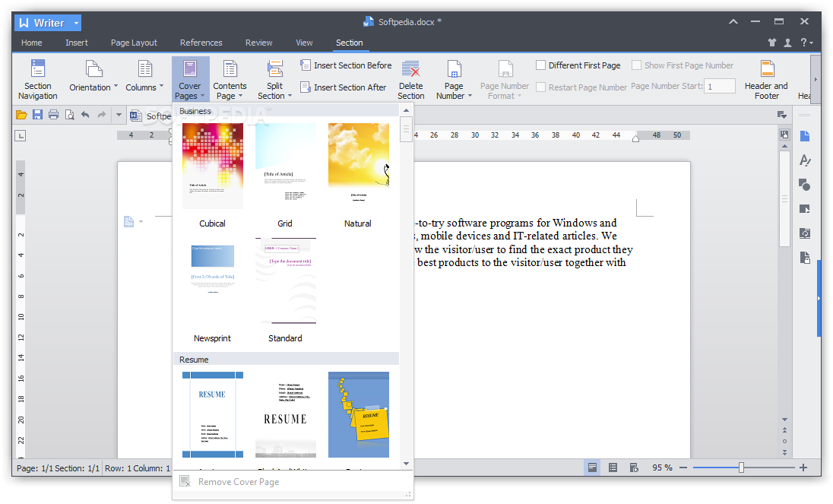This screenshot has width=833, height=504.
Task: Switch to Outline view icon
Action: pyautogui.click(x=613, y=468)
